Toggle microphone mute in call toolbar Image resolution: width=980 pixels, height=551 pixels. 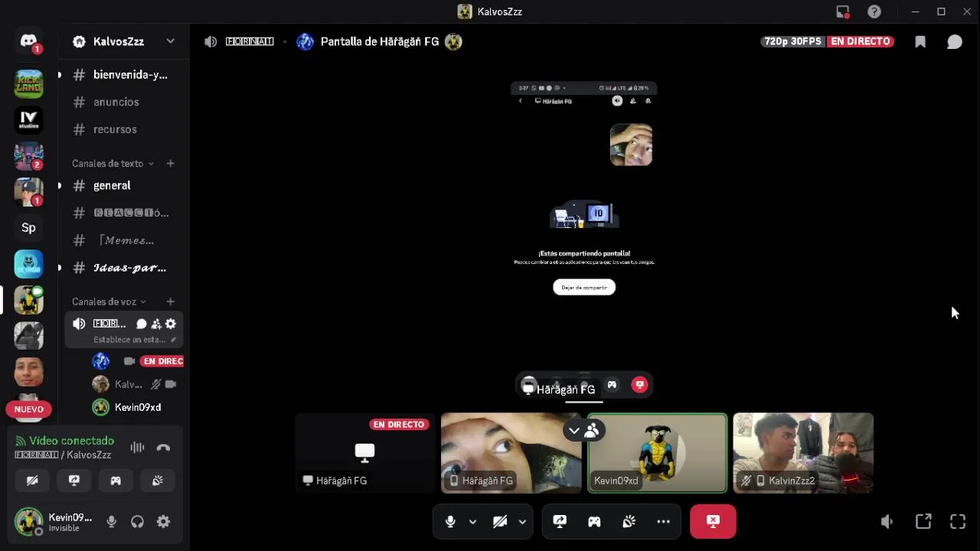[x=450, y=522]
